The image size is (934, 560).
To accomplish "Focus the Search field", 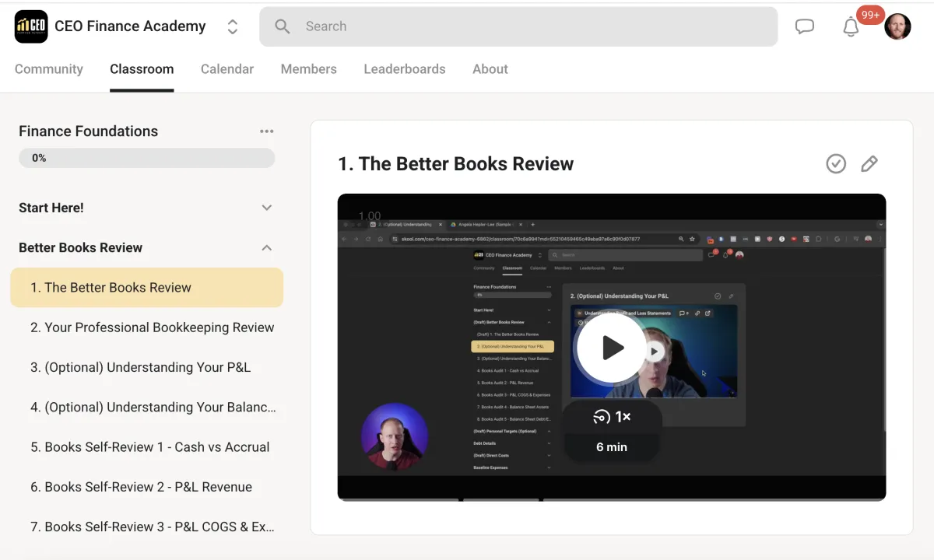I will pyautogui.click(x=518, y=26).
